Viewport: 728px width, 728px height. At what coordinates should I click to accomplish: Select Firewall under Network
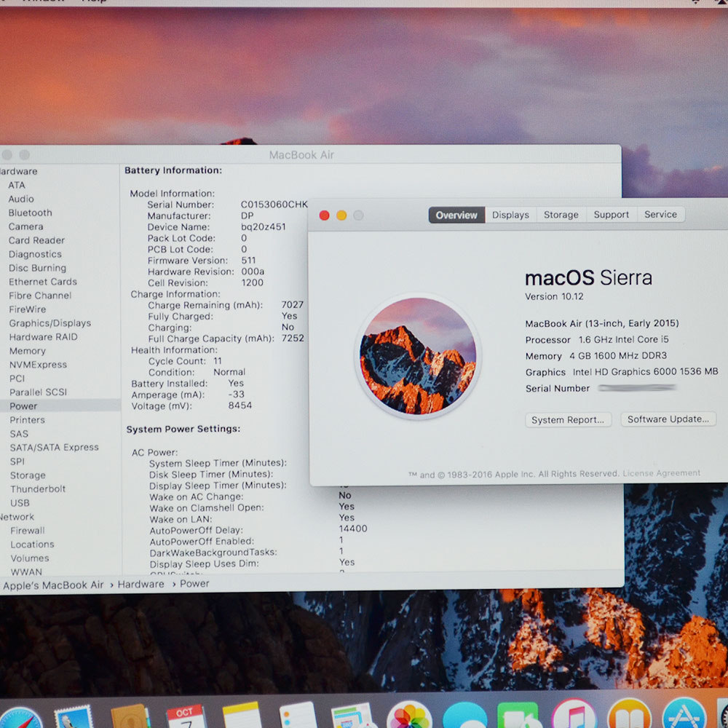[28, 531]
